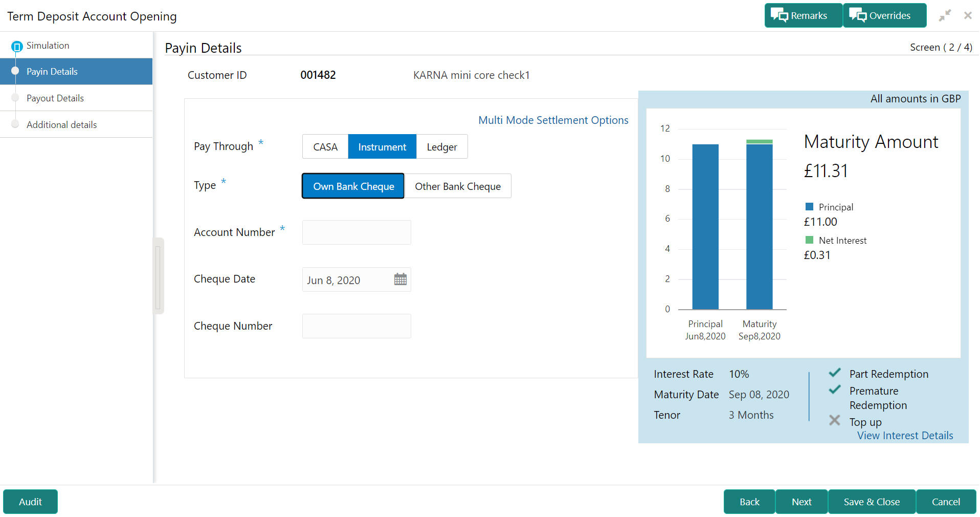Click the Customer ID value 001482
The height and width of the screenshot is (517, 980).
(x=318, y=75)
